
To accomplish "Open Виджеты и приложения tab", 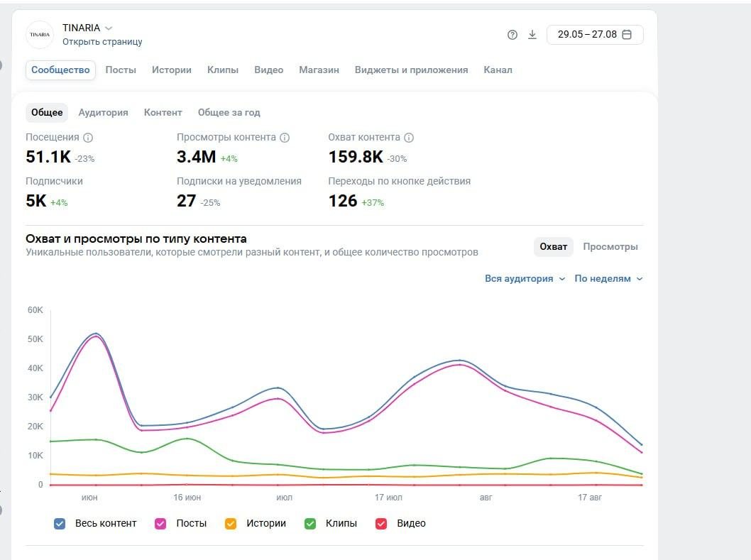I will 412,70.
